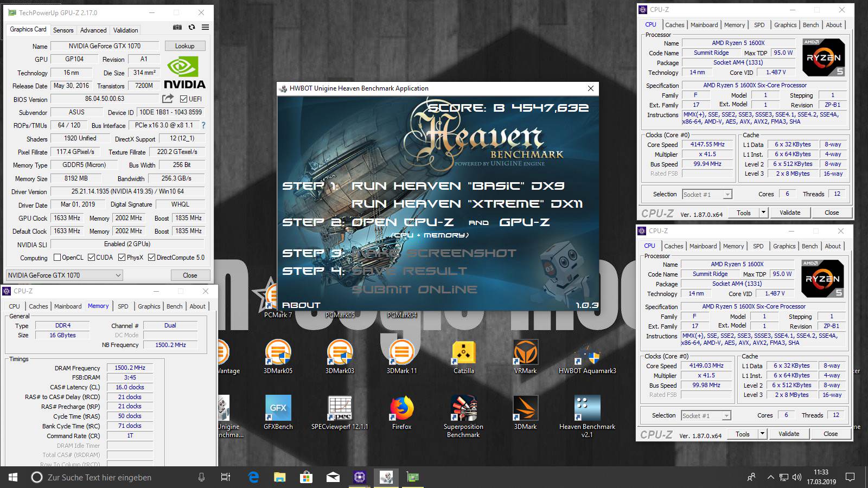Screen dimensions: 868x488
Task: Click the Tools button in bottom CPU-Z
Action: 743,434
